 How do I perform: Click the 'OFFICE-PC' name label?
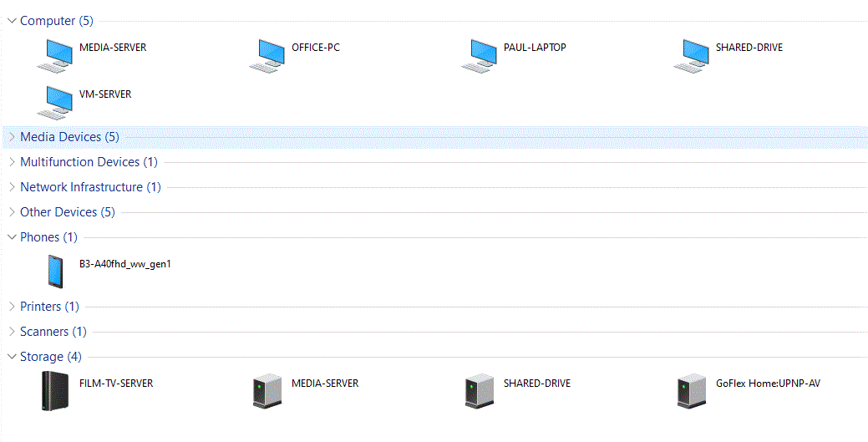(x=316, y=48)
